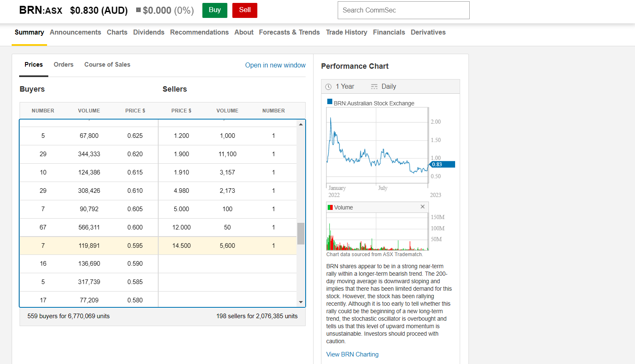Screen dimensions: 635x364
Task: Open the Summary tab
Action: [29, 32]
